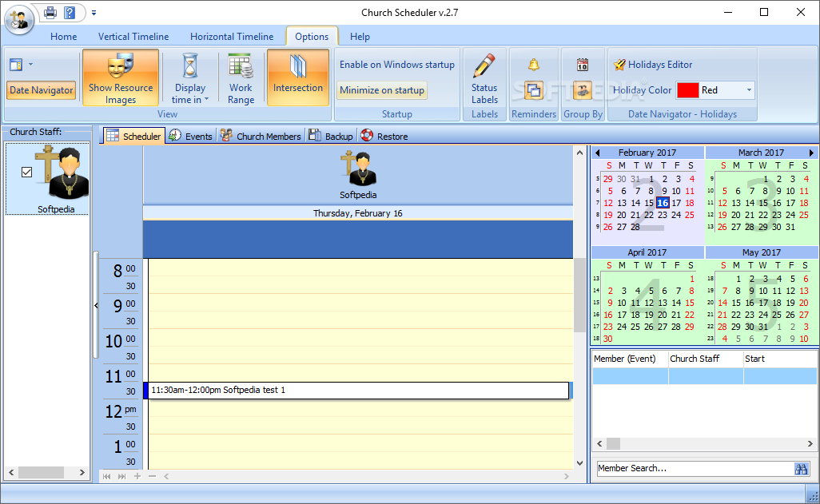Click the minus icon below scheduler

tap(152, 476)
